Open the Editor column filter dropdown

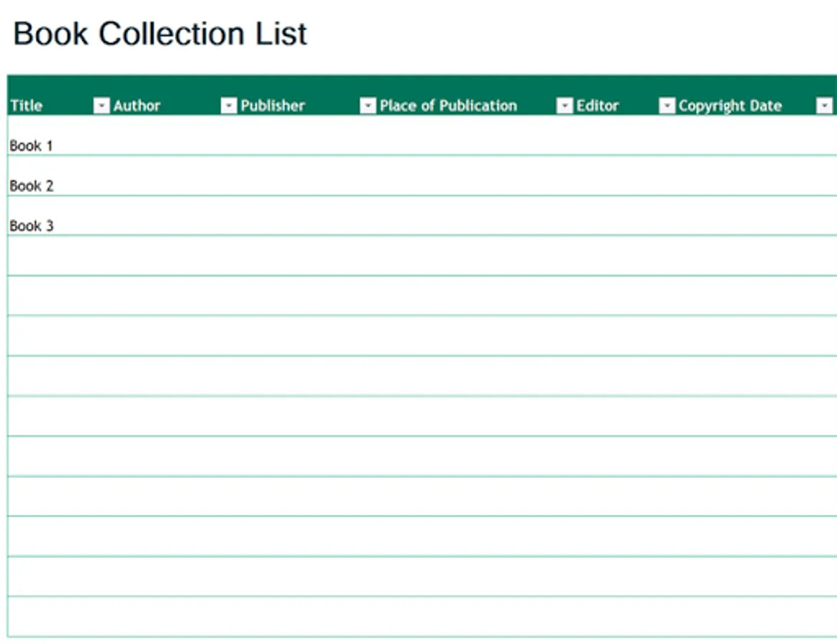[x=667, y=105]
